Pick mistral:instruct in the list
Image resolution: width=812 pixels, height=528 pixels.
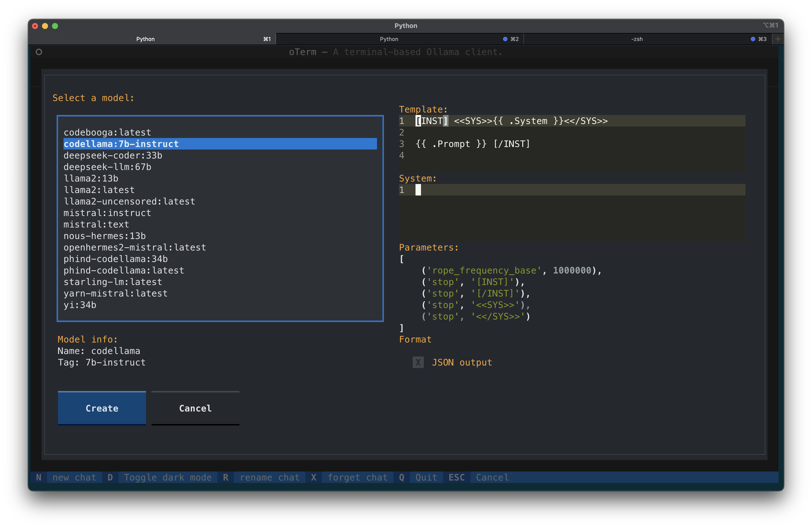[107, 213]
